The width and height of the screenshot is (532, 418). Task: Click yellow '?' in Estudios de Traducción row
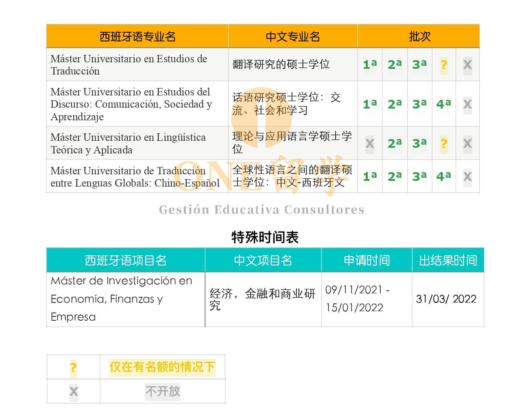click(444, 65)
